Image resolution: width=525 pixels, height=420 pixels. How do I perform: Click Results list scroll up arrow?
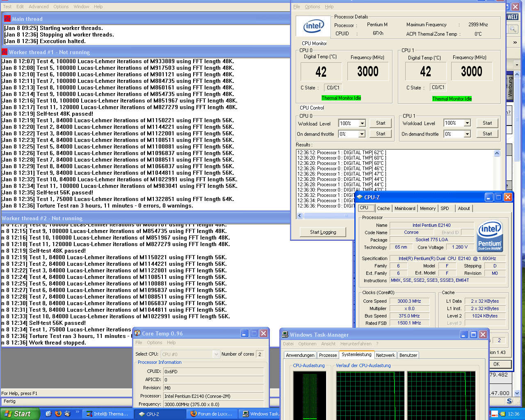[497, 153]
